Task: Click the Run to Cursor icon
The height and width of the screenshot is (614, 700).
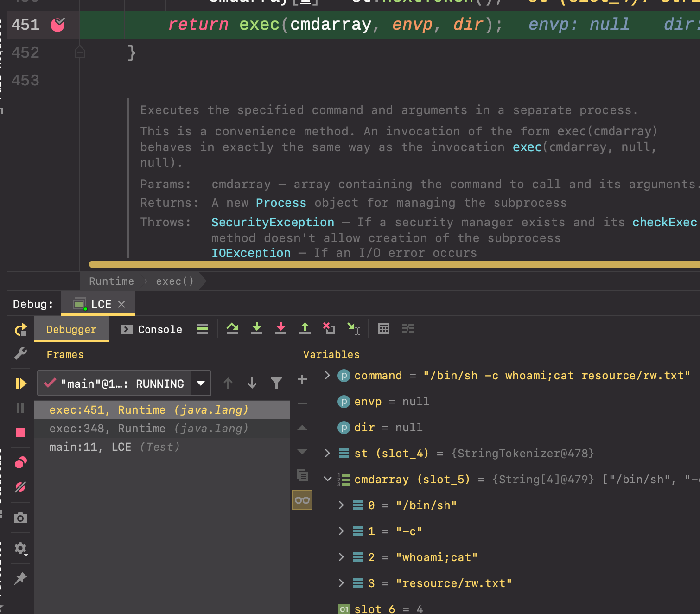Action: click(x=353, y=328)
